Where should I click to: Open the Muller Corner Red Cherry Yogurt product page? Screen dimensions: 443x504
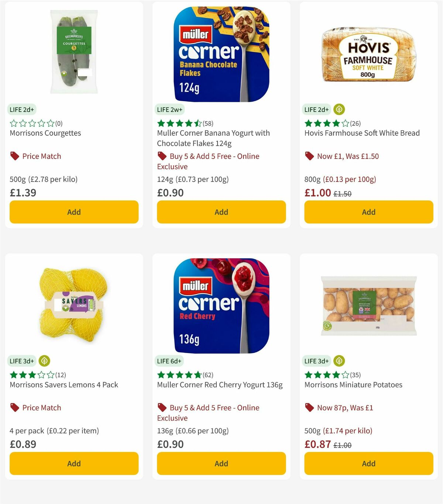click(x=219, y=384)
